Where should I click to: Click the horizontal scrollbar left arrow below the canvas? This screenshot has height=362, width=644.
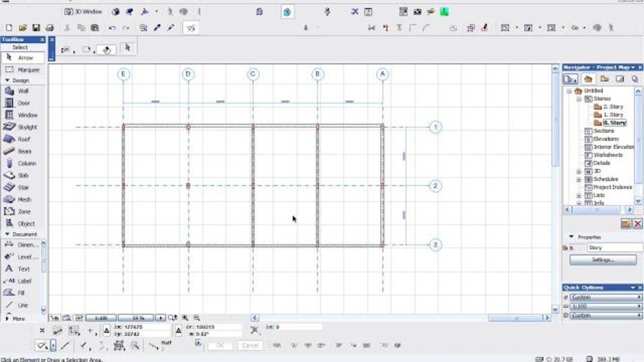[x=255, y=318]
